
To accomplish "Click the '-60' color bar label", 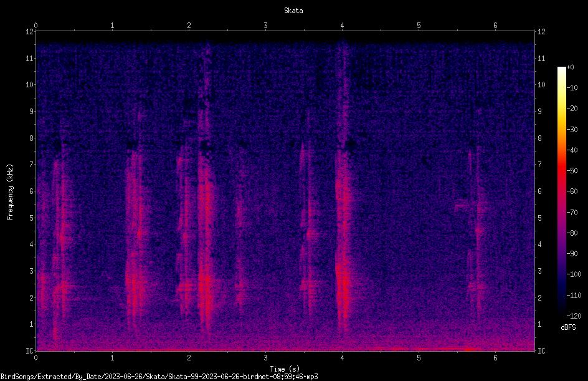I will pos(572,191).
